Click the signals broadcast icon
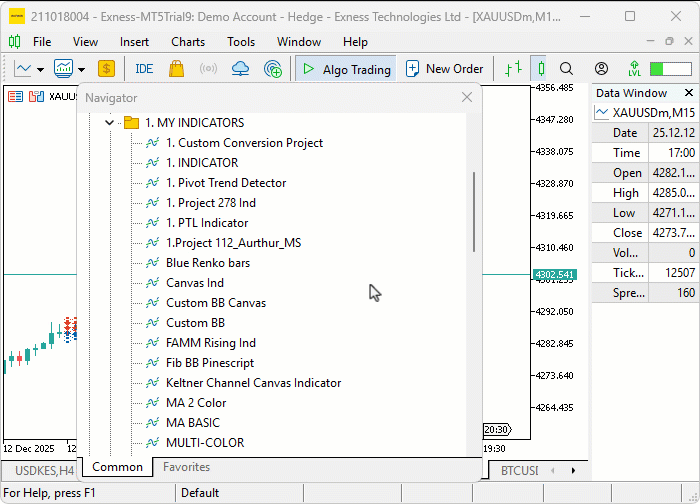Screen dimensions: 700x504 (x=208, y=69)
